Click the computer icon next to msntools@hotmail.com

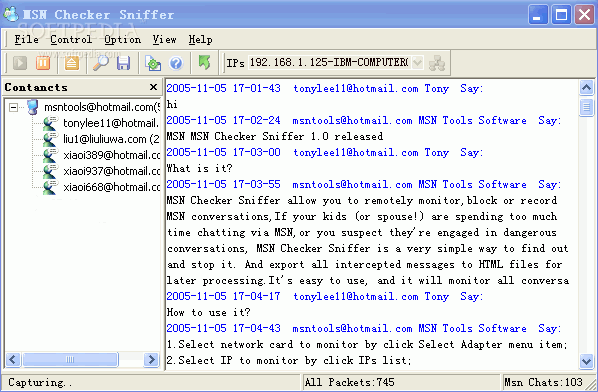pos(33,107)
